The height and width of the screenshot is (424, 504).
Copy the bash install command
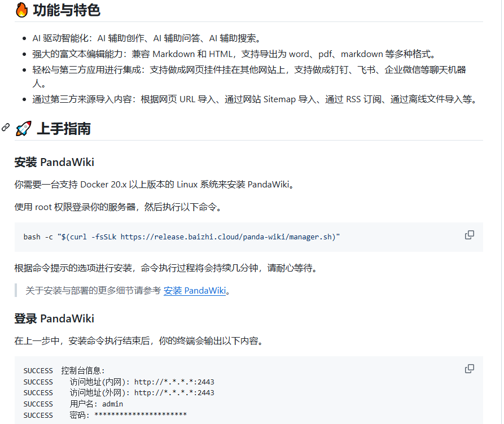click(x=469, y=235)
